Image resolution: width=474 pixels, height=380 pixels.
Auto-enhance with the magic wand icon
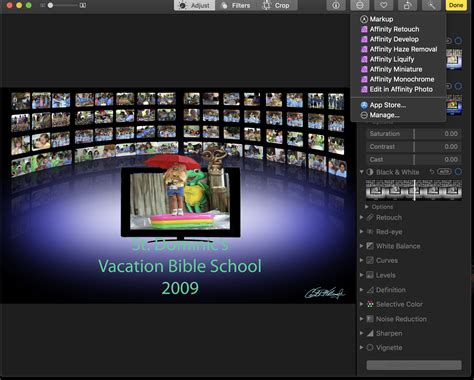click(432, 5)
